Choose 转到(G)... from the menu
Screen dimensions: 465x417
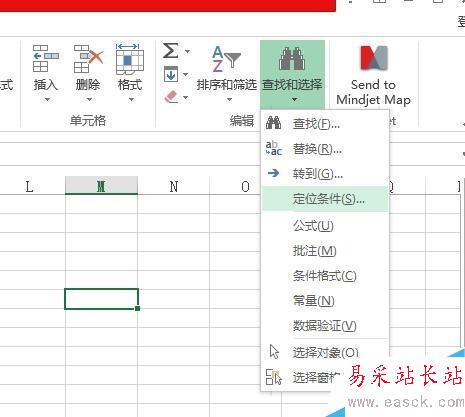point(325,174)
